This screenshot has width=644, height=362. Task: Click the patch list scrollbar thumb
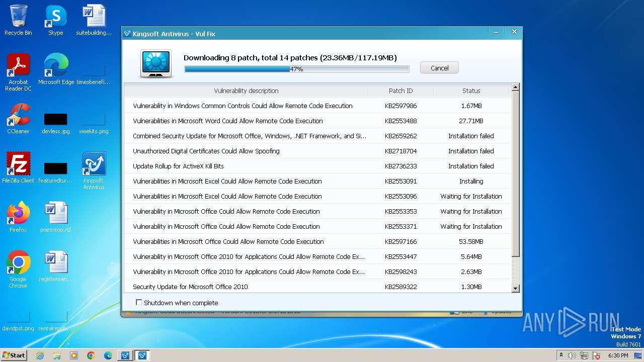(x=515, y=174)
